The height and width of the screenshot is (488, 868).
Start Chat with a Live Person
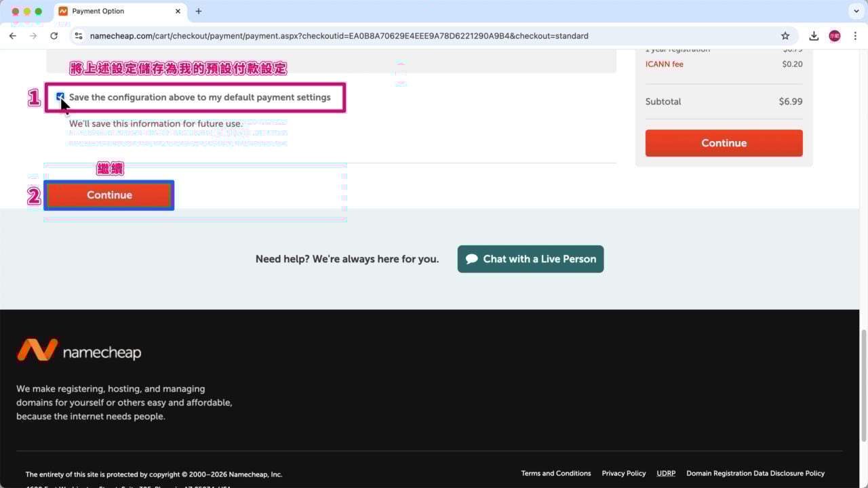(530, 259)
